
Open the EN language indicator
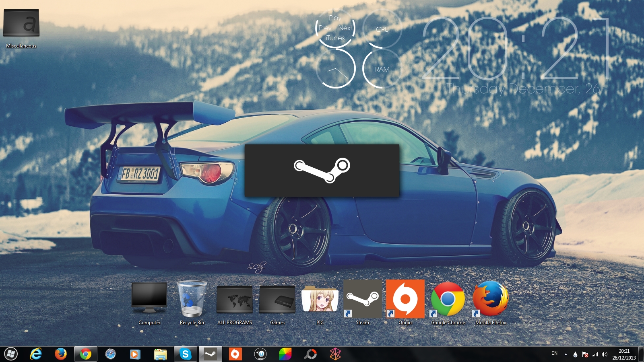(554, 353)
